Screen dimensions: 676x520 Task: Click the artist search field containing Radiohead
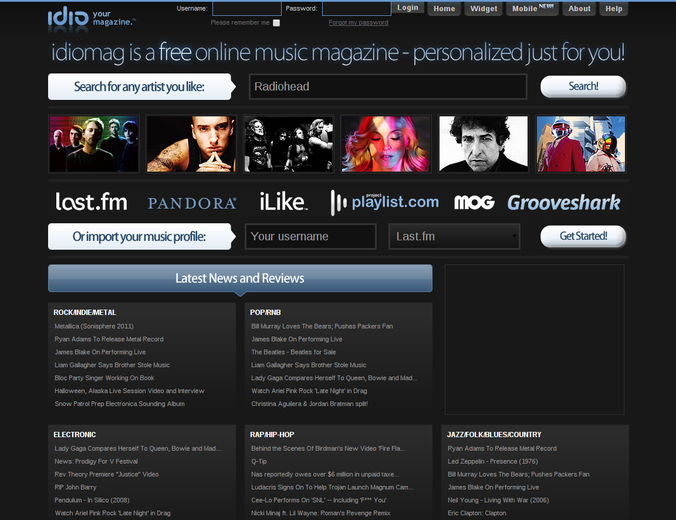[x=387, y=87]
